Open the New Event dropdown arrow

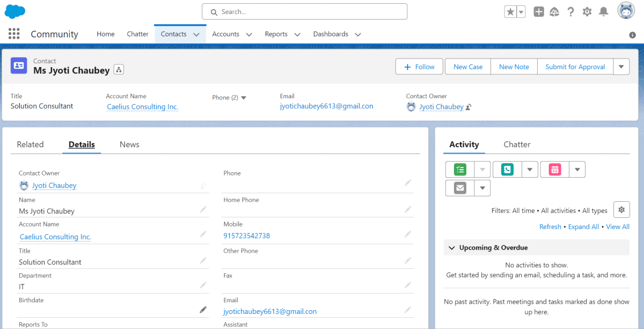[577, 170]
